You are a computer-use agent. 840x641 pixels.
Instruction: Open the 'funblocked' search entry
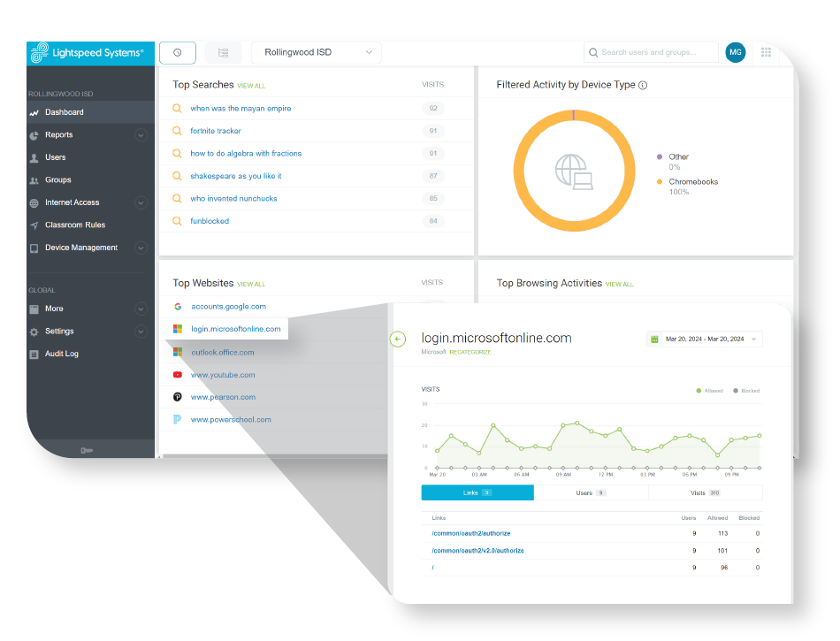click(210, 221)
